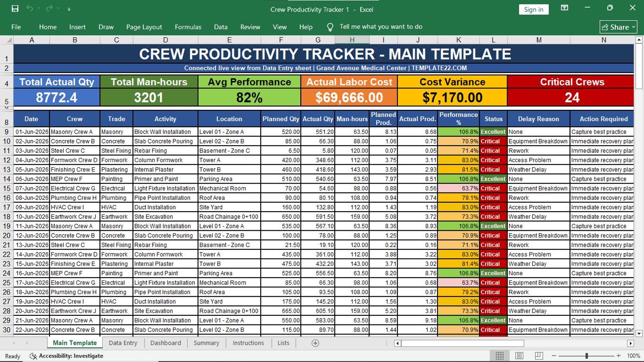Screen dimensions: 644x362
Task: Select the Main Template sheet tab
Action: [75, 343]
